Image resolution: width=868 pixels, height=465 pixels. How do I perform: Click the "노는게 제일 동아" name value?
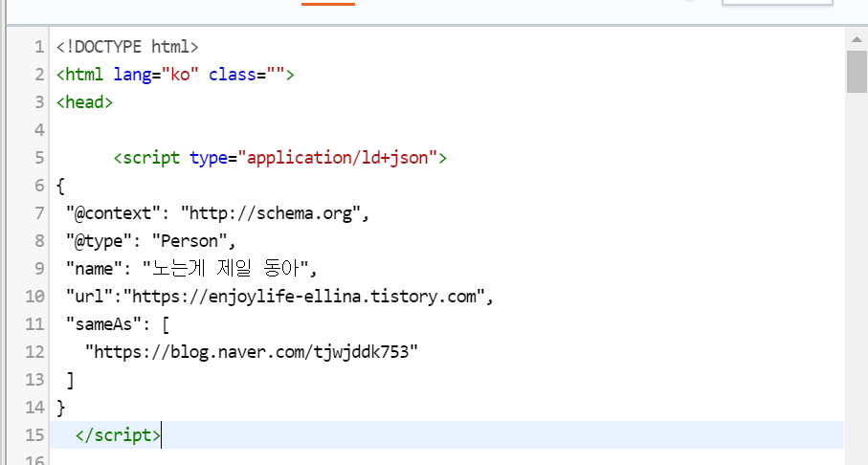pyautogui.click(x=225, y=269)
